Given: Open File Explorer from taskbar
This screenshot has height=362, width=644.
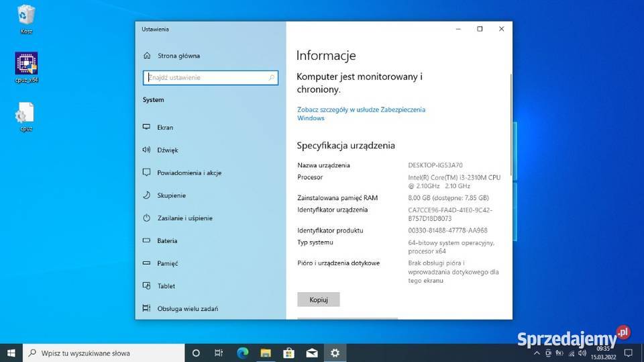Looking at the screenshot, I should click(x=266, y=353).
